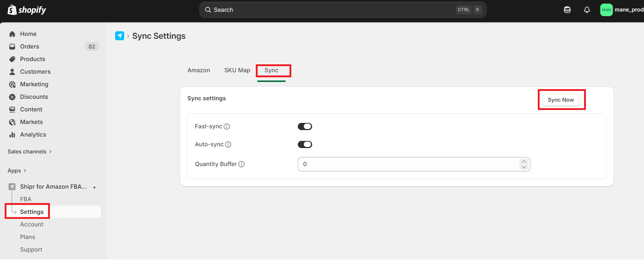Click the Analytics bar chart icon
The height and width of the screenshot is (262, 644).
pyautogui.click(x=12, y=134)
